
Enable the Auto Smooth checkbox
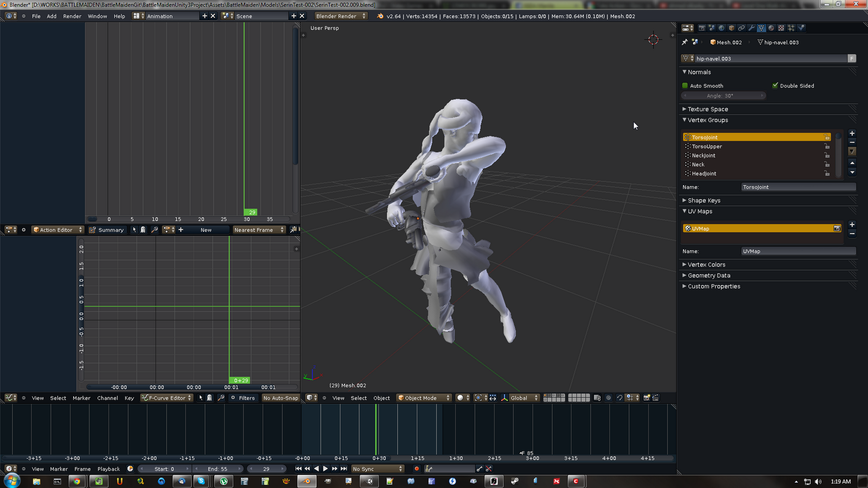click(685, 86)
